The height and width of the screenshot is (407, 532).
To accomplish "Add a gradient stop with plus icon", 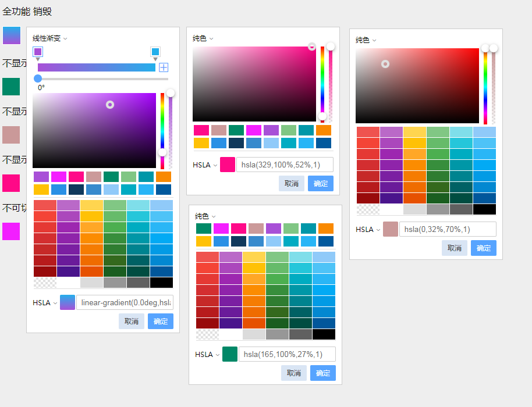I will 164,67.
